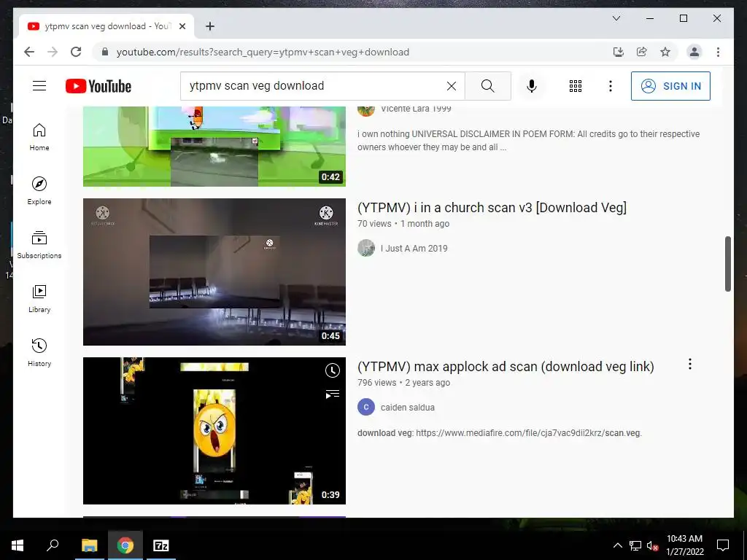
Task: Go forward in Chrome
Action: pos(53,52)
